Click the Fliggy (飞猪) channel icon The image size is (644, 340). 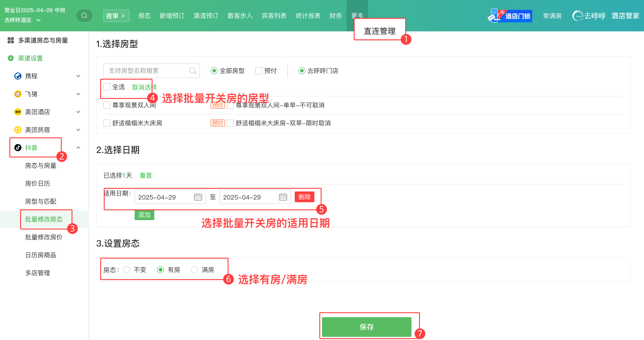tap(18, 94)
